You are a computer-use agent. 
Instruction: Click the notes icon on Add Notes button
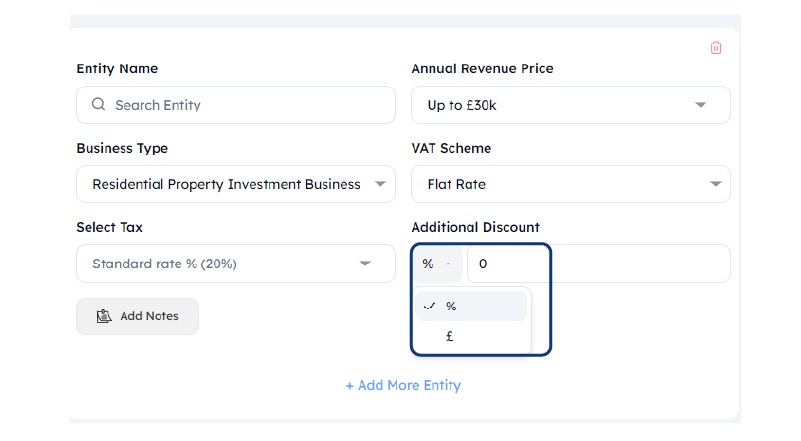pos(104,316)
